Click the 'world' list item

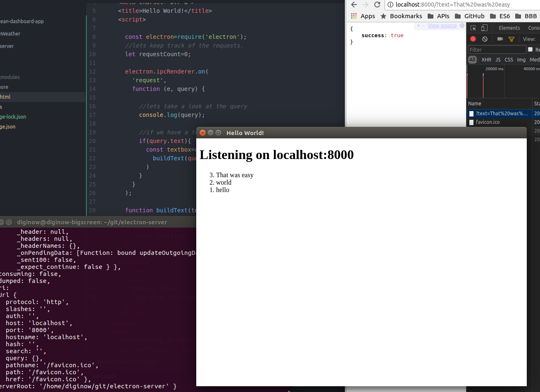(x=224, y=183)
